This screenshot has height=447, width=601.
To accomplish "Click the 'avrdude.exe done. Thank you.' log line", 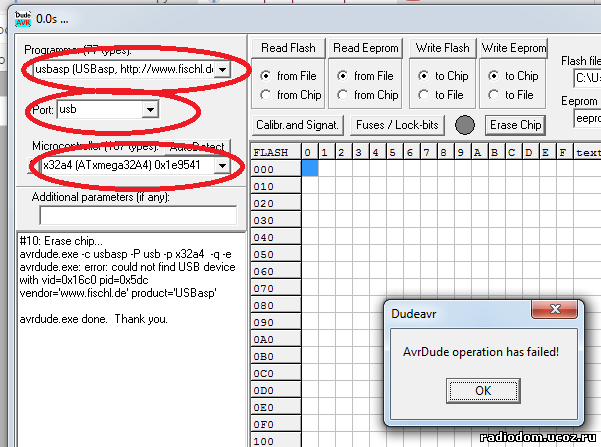I will click(x=94, y=319).
